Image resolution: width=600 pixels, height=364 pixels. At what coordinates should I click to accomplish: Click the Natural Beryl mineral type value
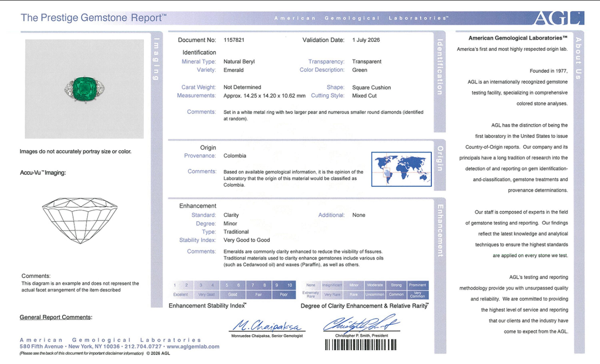click(x=239, y=62)
